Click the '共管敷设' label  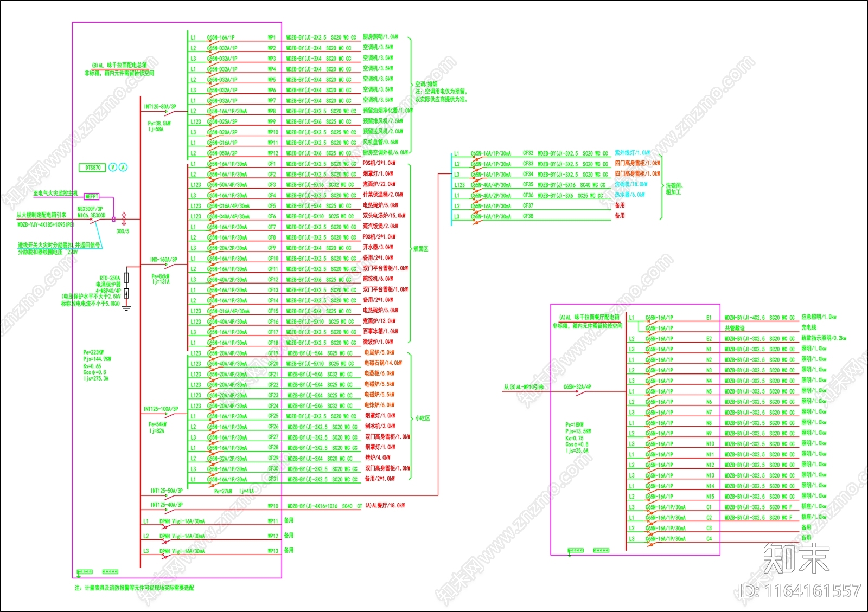[735, 328]
